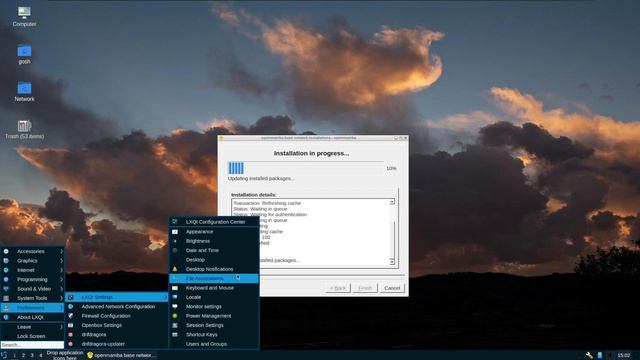Click the Internet category icon
The image size is (640, 360).
(6, 270)
